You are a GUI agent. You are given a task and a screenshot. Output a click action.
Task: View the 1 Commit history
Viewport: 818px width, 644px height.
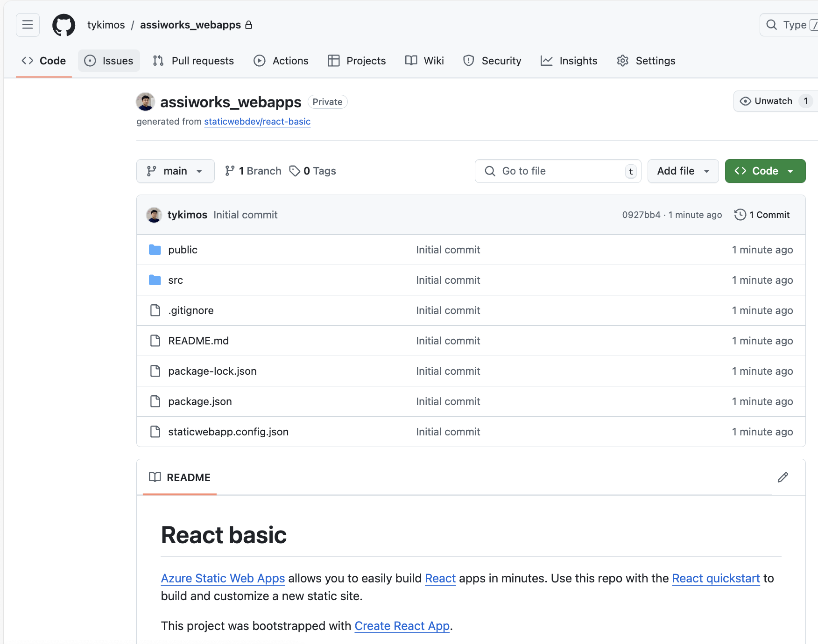(762, 215)
